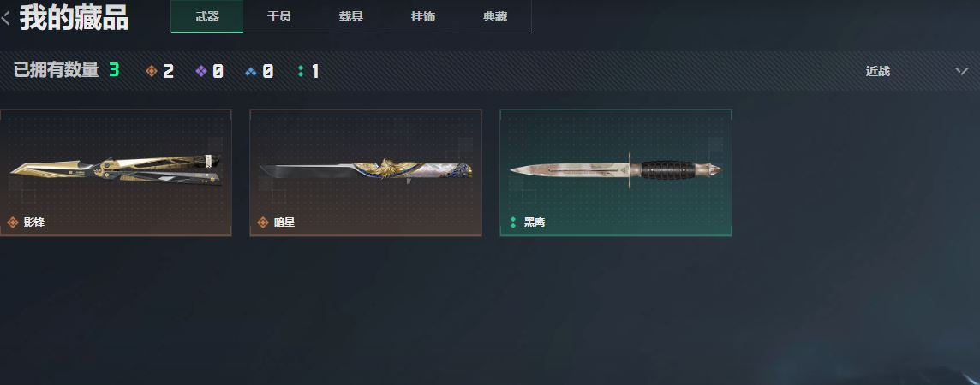Select the purple rarity filter icon
The height and width of the screenshot is (385, 980).
[200, 71]
